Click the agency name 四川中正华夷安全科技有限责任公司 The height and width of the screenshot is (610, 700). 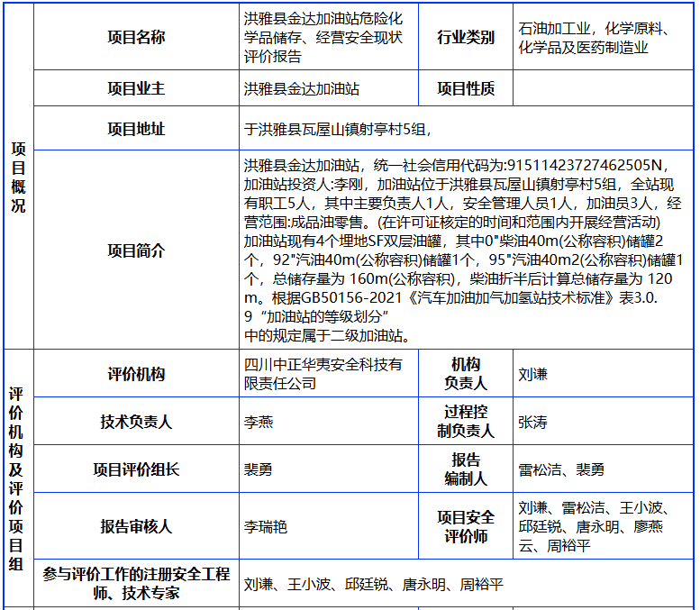[323, 374]
